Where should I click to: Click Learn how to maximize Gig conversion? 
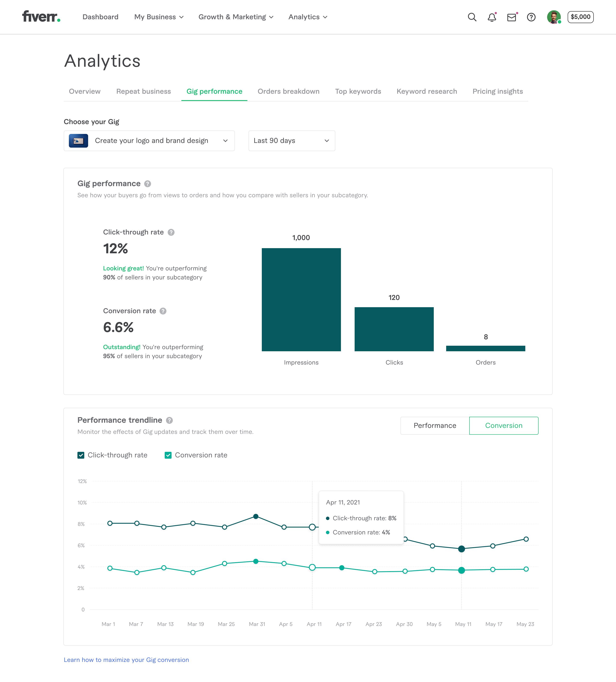[x=126, y=660]
